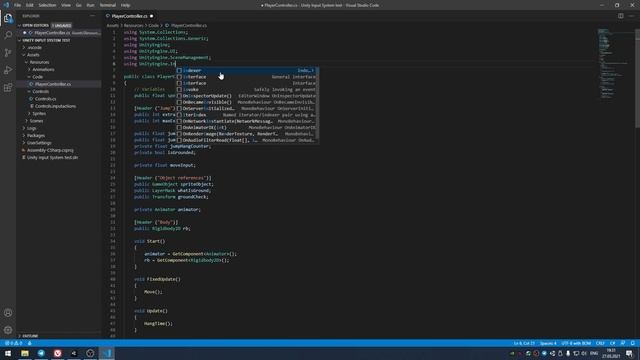Open editor More Actions ellipsis
Screen dimensions: 640x360
(x=631, y=16)
